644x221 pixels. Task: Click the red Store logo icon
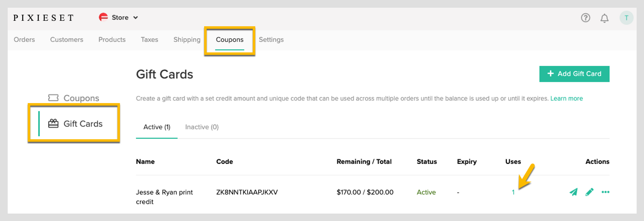pyautogui.click(x=103, y=17)
